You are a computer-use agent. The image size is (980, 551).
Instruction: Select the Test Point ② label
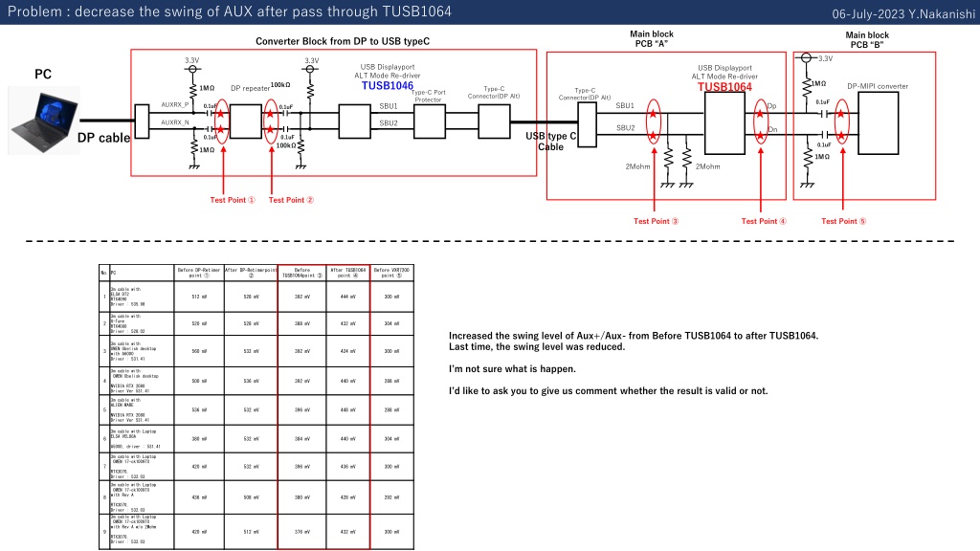291,200
